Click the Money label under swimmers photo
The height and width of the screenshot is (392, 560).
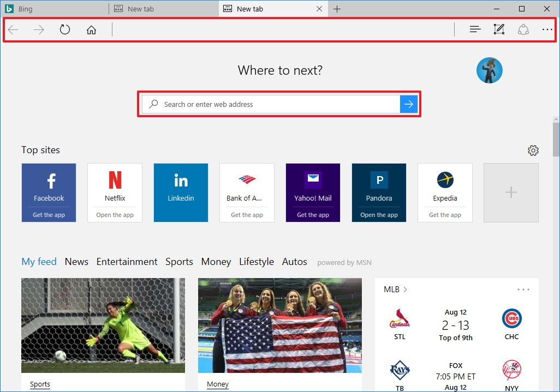point(217,384)
